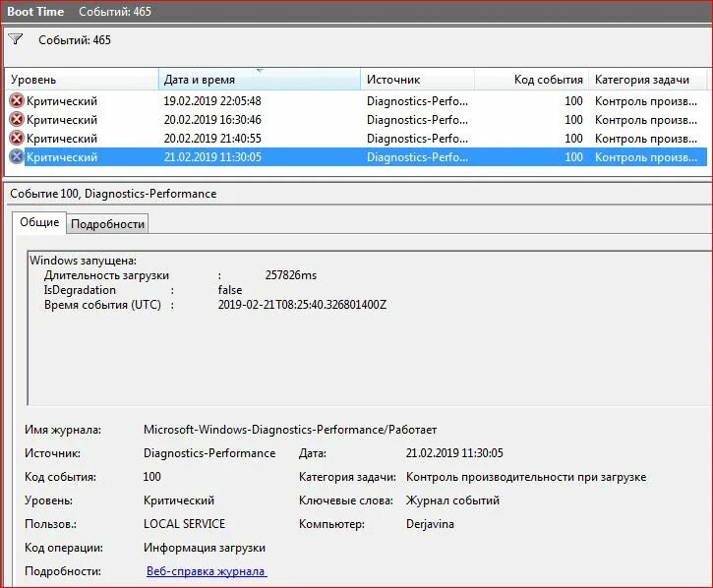713x588 pixels.
Task: Click the computer name Derjavina
Action: click(x=430, y=524)
